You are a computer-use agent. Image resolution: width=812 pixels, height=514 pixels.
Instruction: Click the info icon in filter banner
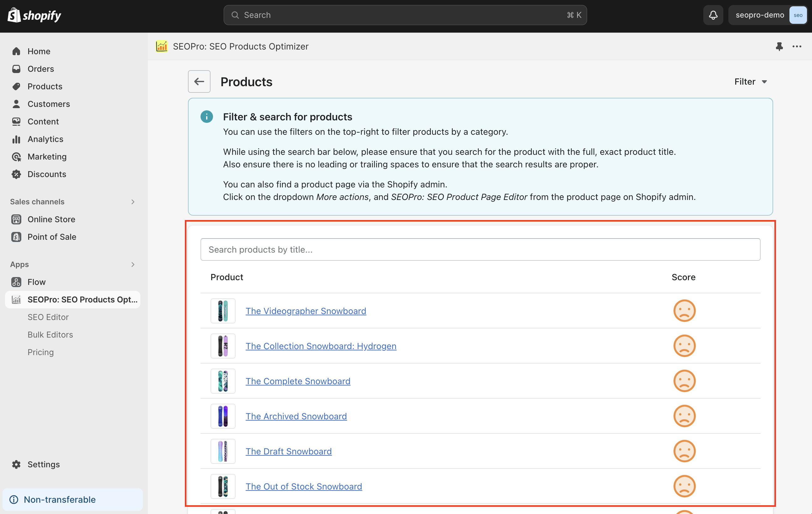tap(206, 117)
